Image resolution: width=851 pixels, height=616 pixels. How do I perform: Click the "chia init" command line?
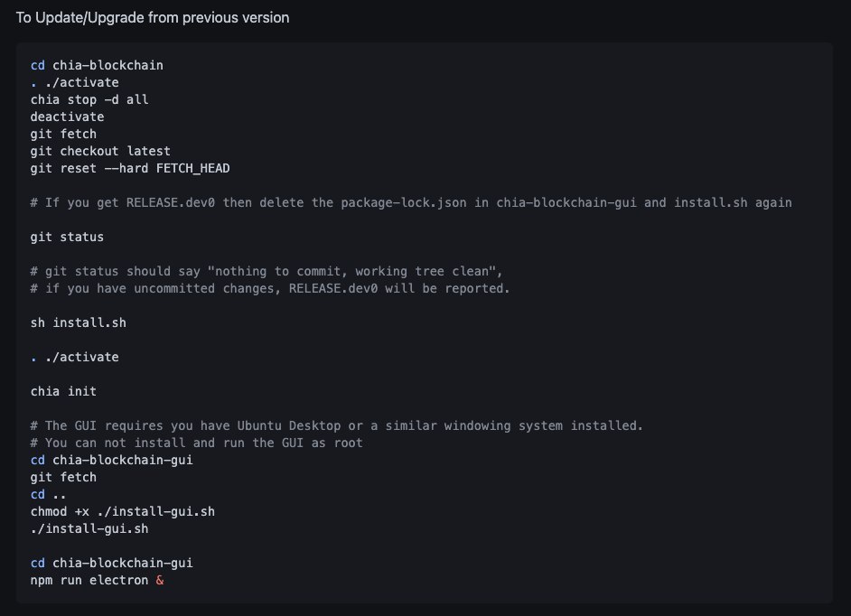point(63,391)
